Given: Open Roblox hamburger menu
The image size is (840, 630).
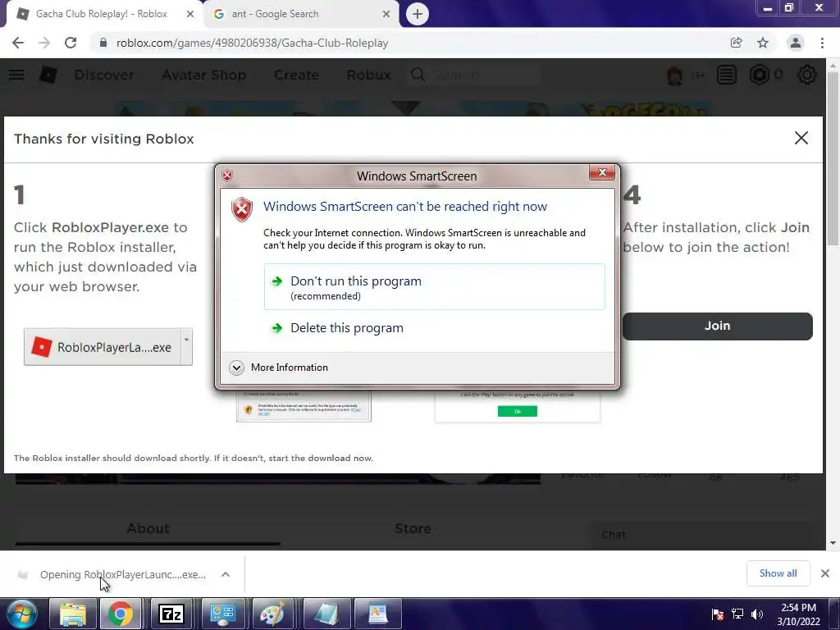Looking at the screenshot, I should click(16, 75).
